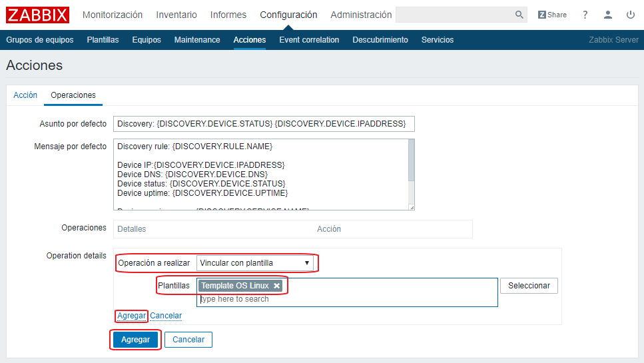Click the logout power icon

[631, 15]
